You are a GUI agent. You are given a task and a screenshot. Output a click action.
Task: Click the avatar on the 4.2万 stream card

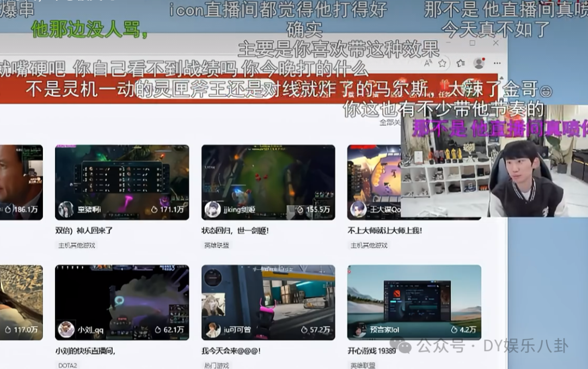coord(358,330)
